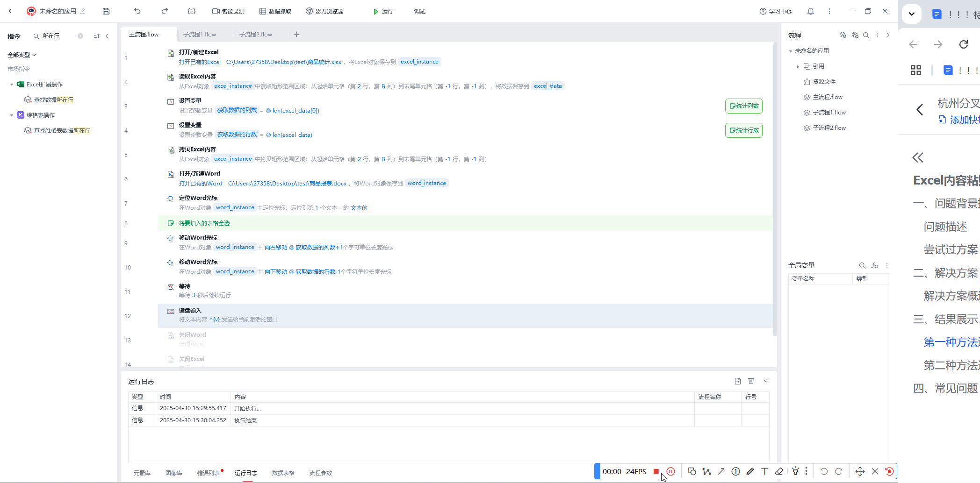Clear the command search field
Image resolution: width=980 pixels, height=483 pixels.
[x=80, y=36]
